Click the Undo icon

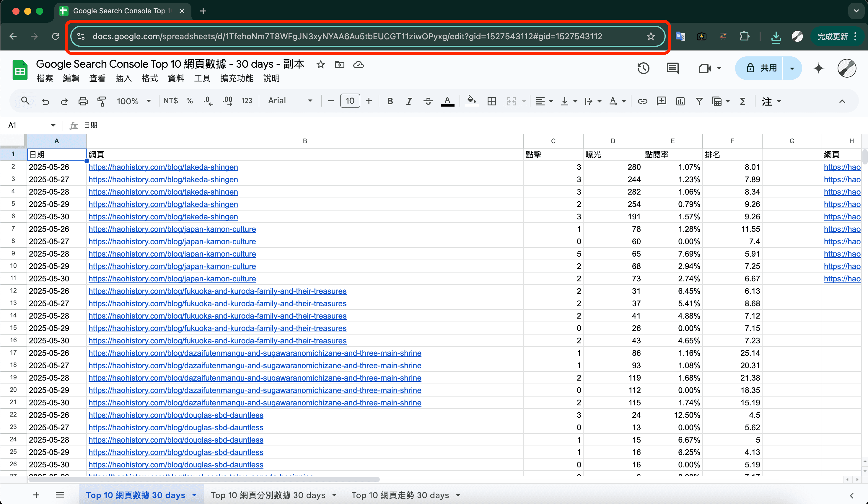pyautogui.click(x=45, y=100)
